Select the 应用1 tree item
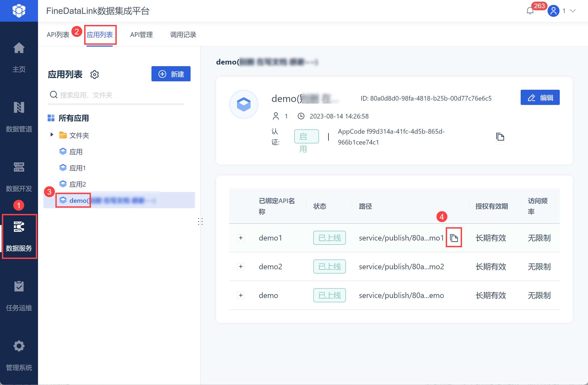This screenshot has height=385, width=588. point(72,168)
